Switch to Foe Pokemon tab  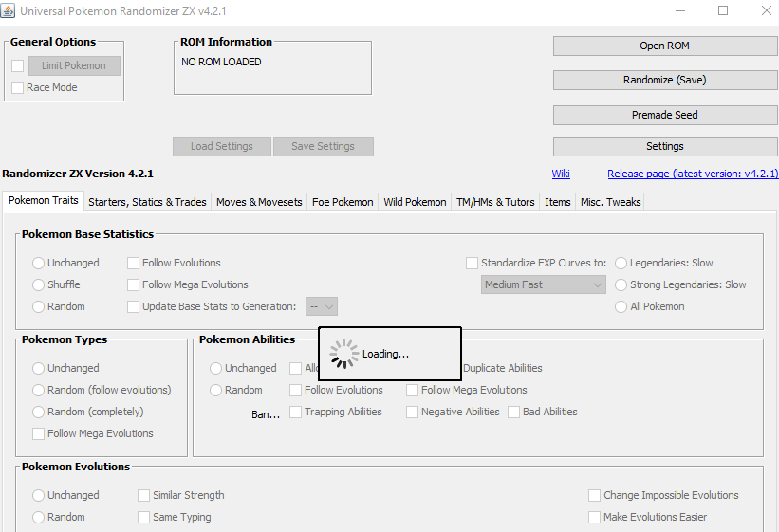[x=343, y=202]
